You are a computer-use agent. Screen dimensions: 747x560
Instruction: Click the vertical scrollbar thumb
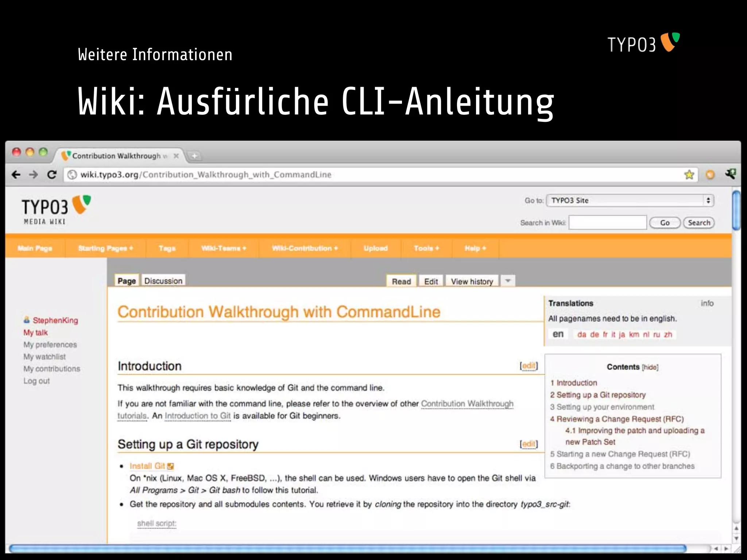tap(736, 211)
